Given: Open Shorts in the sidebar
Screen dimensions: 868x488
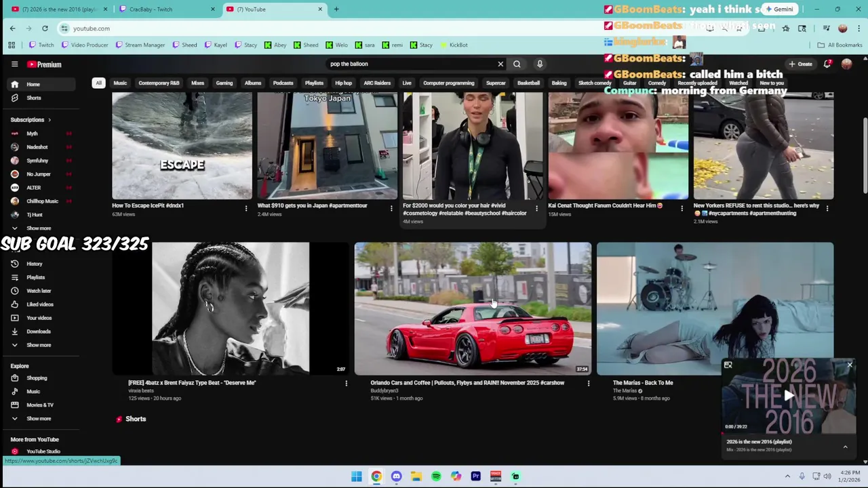Looking at the screenshot, I should 41,98.
